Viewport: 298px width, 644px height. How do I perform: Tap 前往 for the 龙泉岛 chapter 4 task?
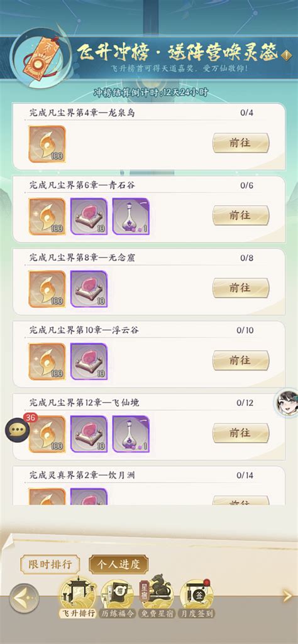(240, 143)
